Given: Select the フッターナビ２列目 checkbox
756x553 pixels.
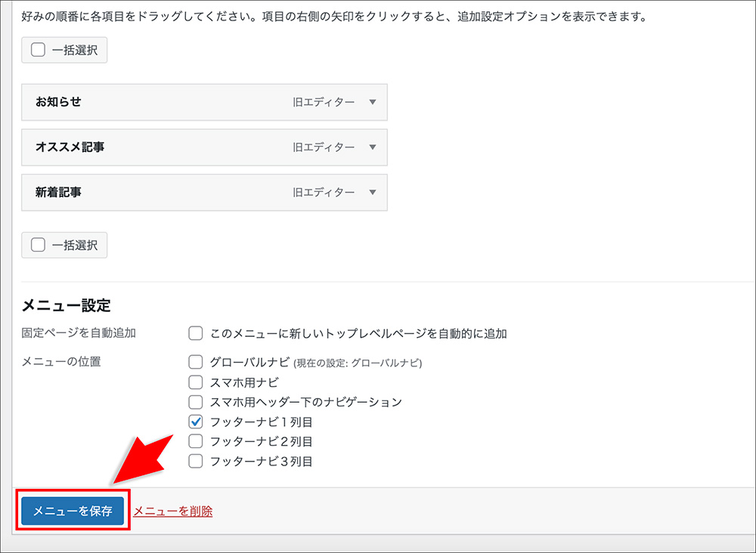Looking at the screenshot, I should [196, 441].
